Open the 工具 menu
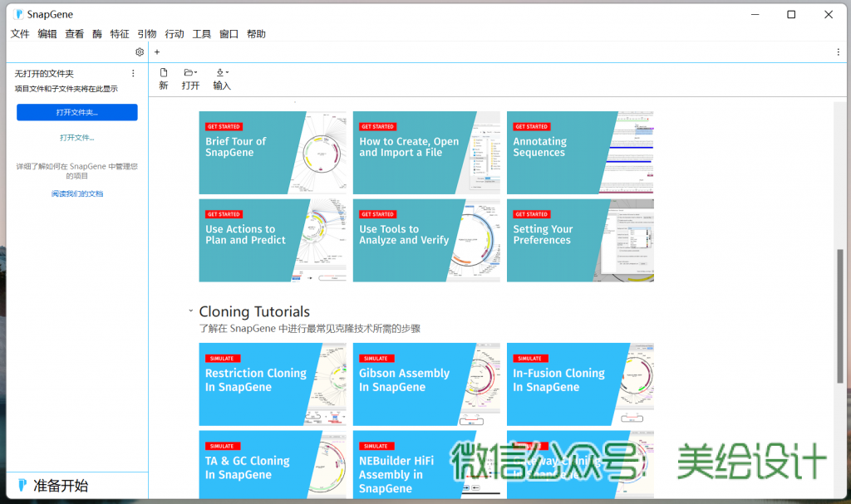The image size is (851, 504). (x=202, y=34)
